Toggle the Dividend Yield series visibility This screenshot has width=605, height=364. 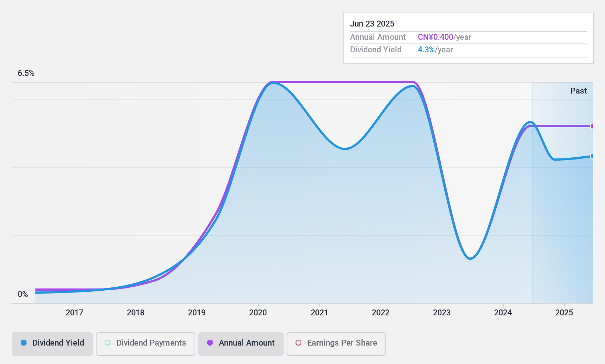pyautogui.click(x=52, y=343)
